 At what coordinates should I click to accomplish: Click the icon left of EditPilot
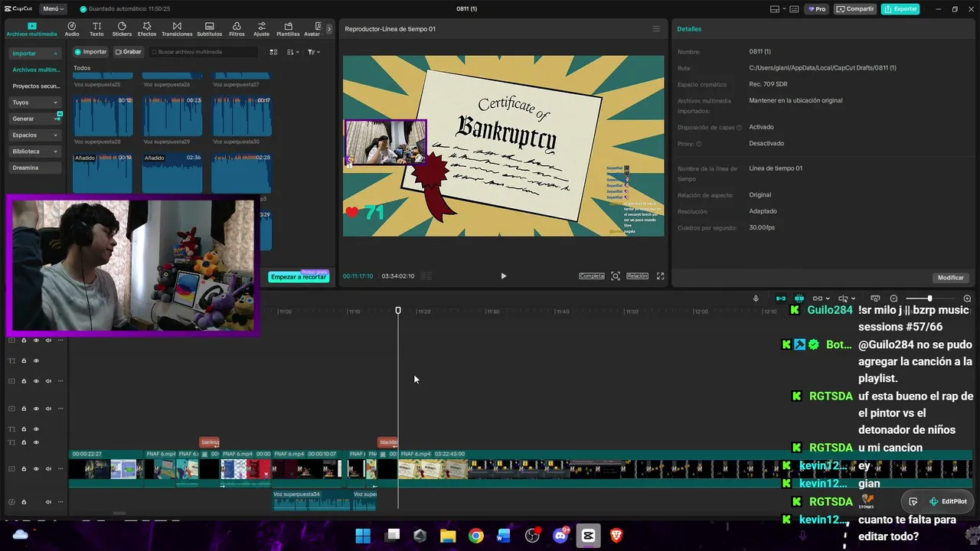[913, 502]
